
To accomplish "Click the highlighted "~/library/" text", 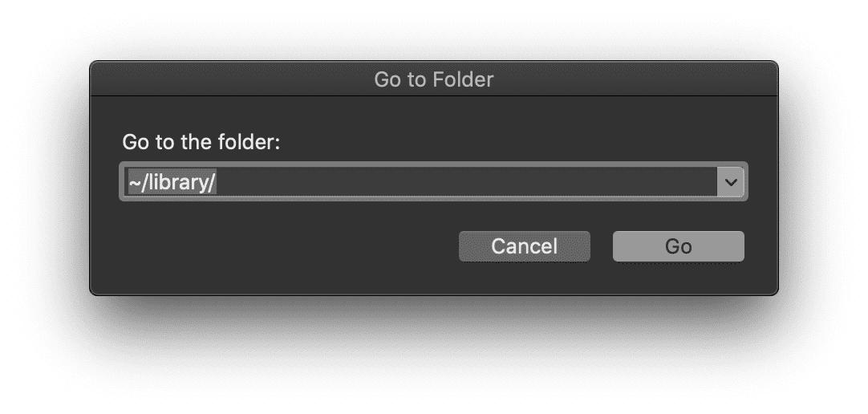I will 172,183.
